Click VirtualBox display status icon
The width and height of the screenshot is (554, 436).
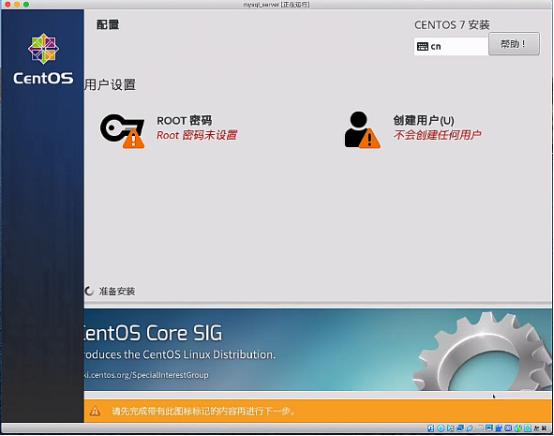click(x=489, y=428)
